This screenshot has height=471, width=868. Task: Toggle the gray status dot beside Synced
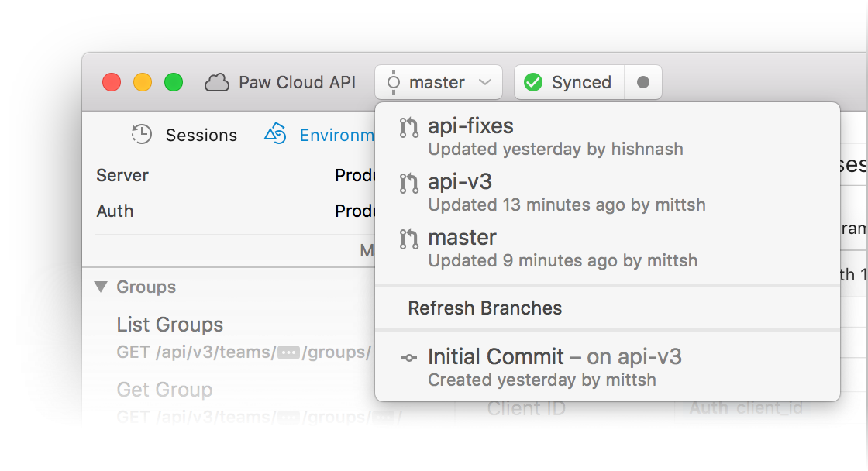(644, 81)
